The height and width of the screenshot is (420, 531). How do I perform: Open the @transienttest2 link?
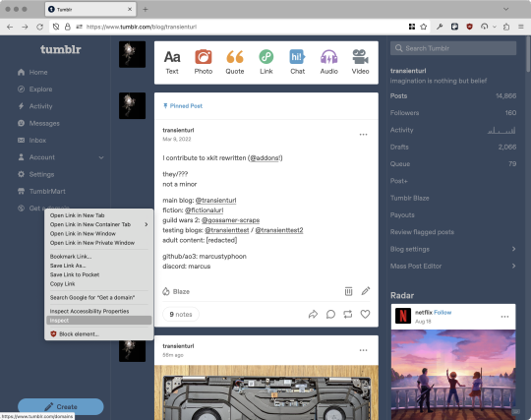(x=278, y=230)
